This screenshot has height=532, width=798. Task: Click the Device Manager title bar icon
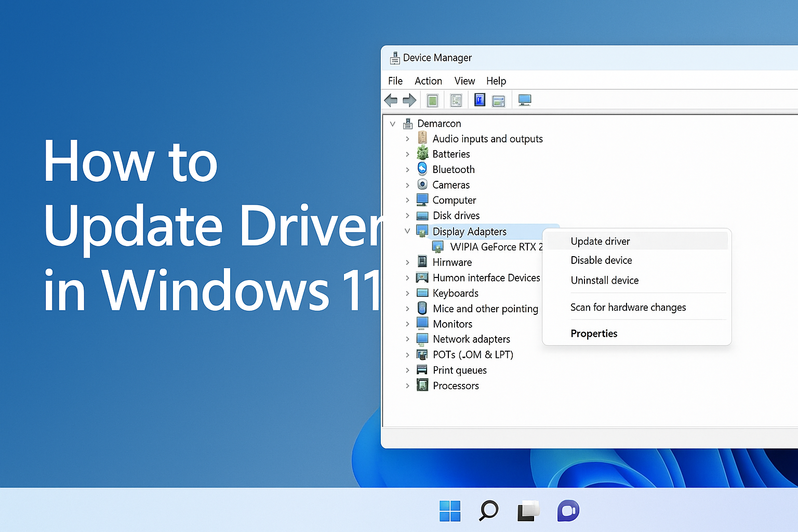coord(395,58)
